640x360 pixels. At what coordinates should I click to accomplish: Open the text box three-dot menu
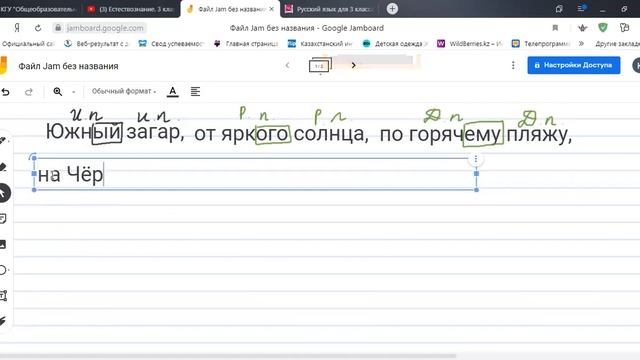[x=476, y=159]
